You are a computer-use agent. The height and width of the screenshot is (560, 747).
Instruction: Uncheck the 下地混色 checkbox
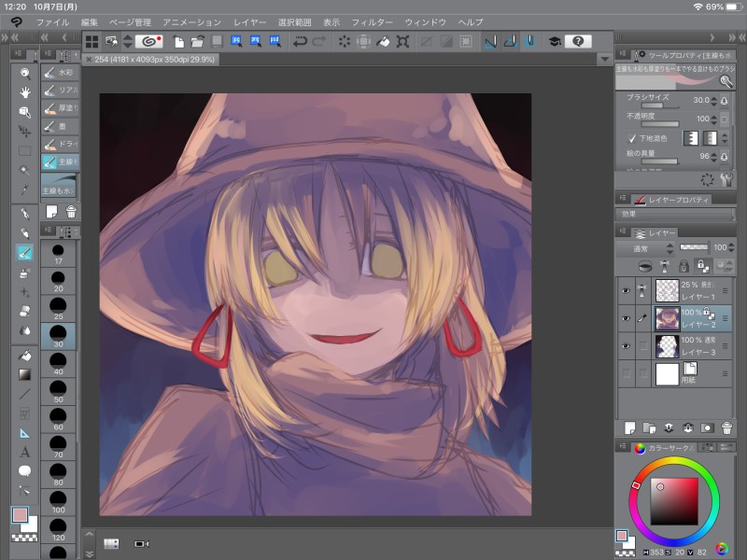click(632, 138)
